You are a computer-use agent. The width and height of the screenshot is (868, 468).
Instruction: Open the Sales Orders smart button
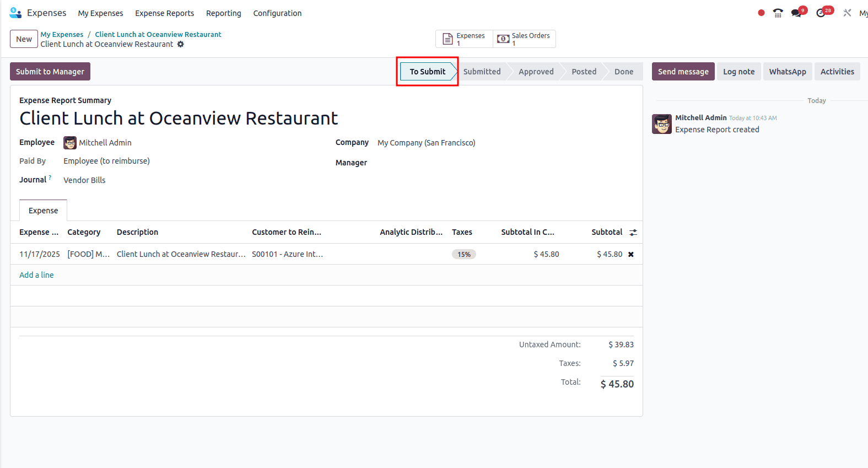(x=524, y=39)
